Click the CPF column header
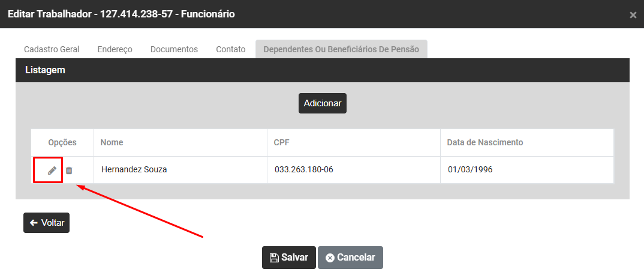The height and width of the screenshot is (275, 644). (x=282, y=142)
